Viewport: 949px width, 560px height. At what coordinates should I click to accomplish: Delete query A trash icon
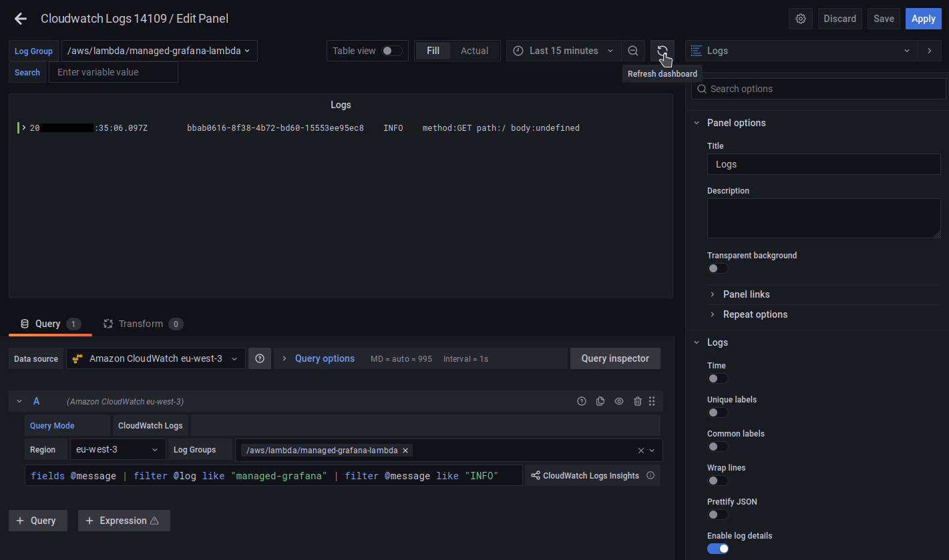coord(638,401)
